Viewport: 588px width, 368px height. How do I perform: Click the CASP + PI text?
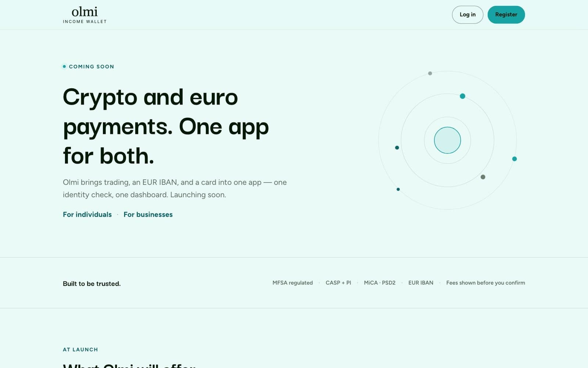click(338, 283)
